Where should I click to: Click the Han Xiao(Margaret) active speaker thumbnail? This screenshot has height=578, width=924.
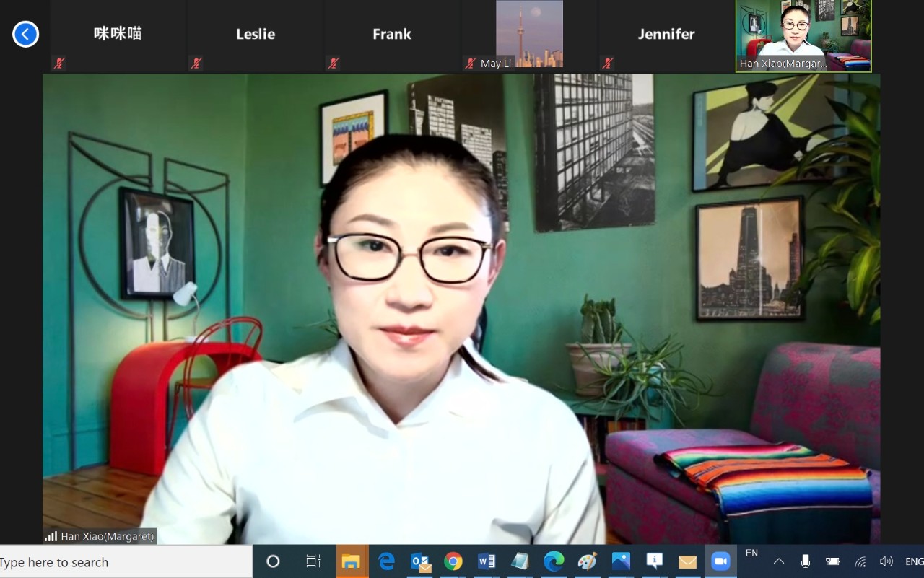(x=803, y=35)
